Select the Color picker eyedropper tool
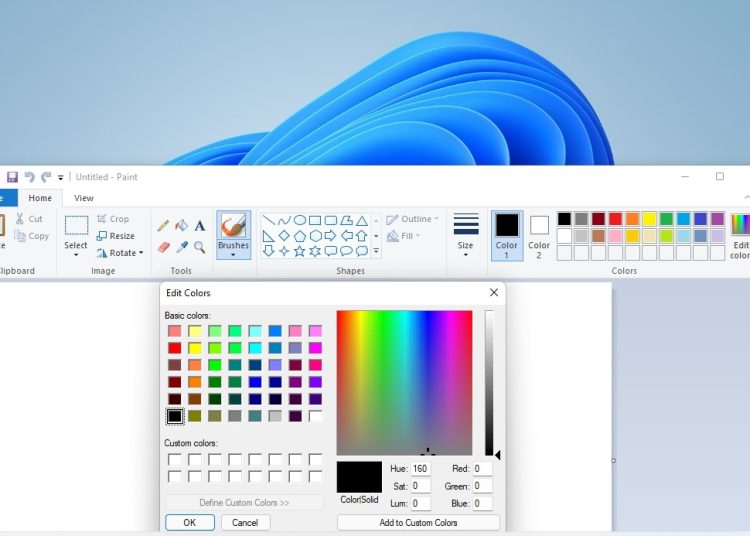Viewport: 750px width, 536px height. tap(181, 247)
